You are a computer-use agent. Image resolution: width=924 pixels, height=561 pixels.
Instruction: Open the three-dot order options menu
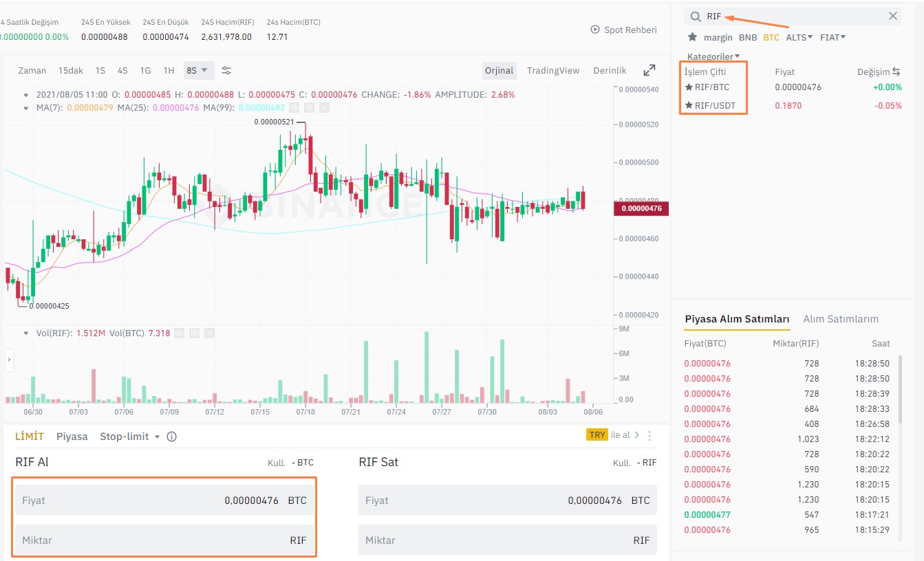coord(649,435)
